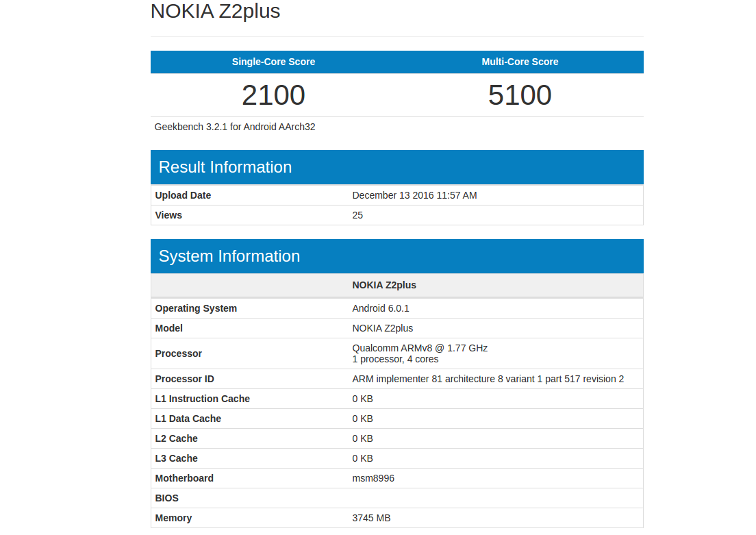Click the Qualcomm ARMv8 @ 1.77 GHz text
Viewport: 756px width, 535px height.
click(x=420, y=348)
